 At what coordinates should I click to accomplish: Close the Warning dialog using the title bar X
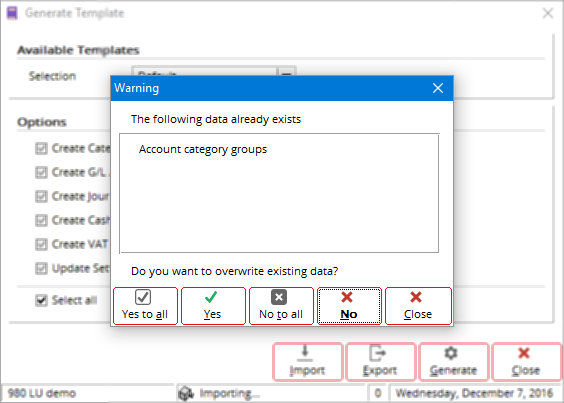pyautogui.click(x=438, y=88)
